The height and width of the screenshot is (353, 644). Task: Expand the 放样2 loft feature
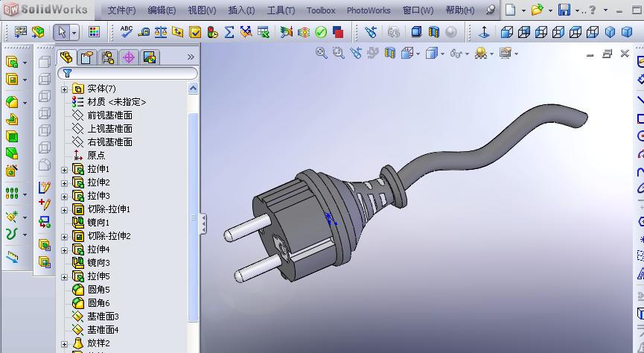[x=64, y=344]
